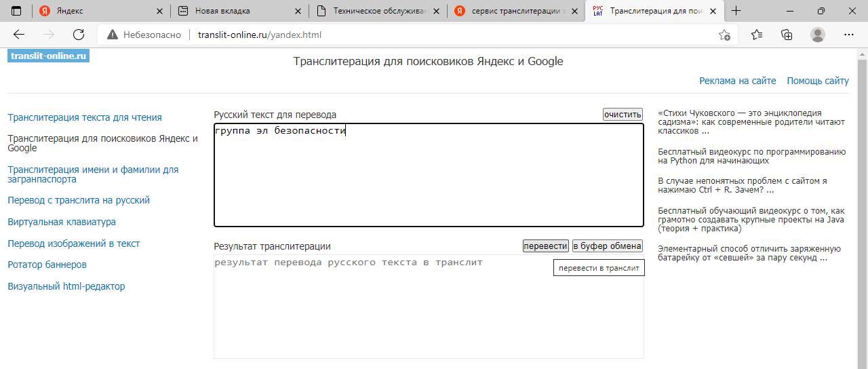This screenshot has width=868, height=369.
Task: Click the "Небезопасно" site security warning
Action: pos(144,35)
